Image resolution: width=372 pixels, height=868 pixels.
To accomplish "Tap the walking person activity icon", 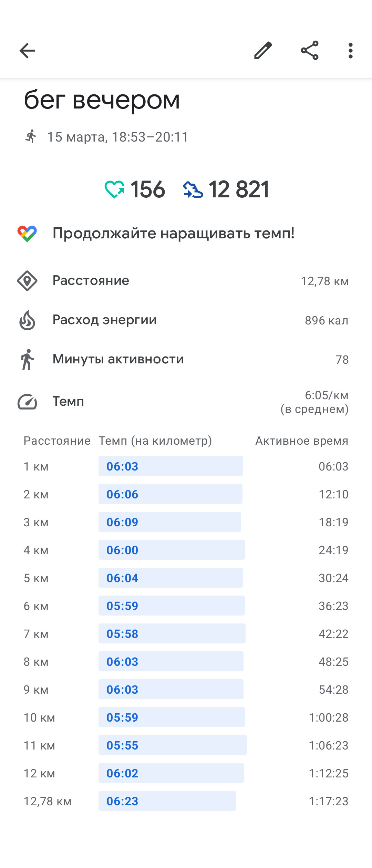I will pos(27,359).
